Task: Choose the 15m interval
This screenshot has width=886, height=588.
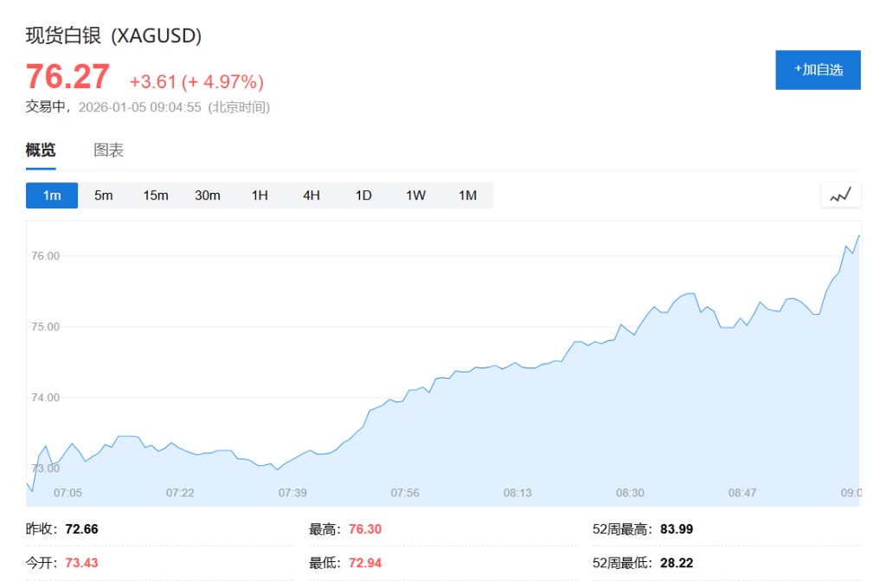Action: tap(156, 195)
